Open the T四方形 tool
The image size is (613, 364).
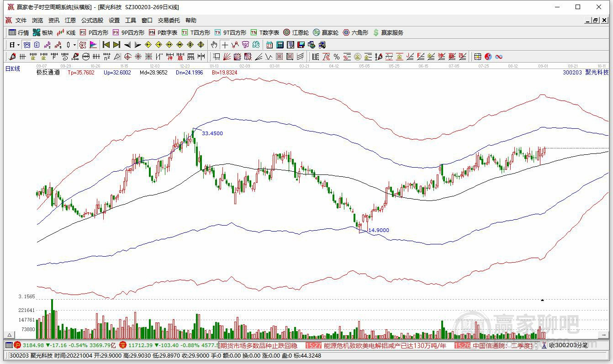coord(196,32)
